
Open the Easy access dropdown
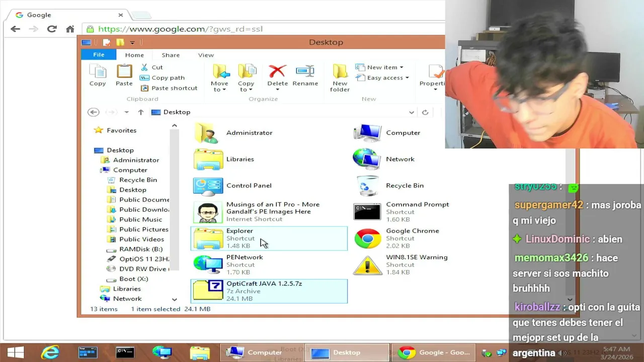point(382,77)
